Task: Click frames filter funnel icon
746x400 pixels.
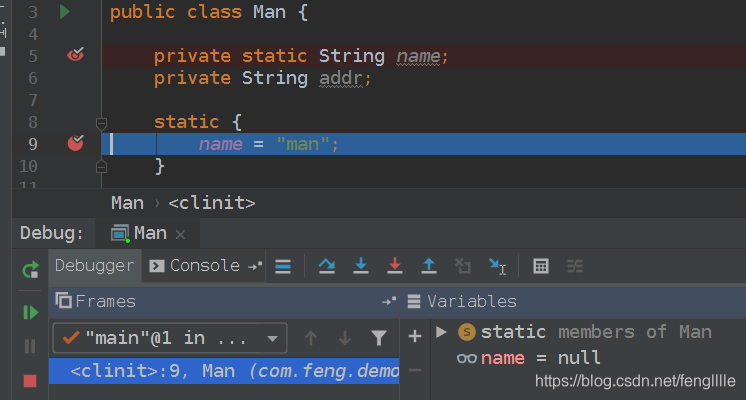Action: (x=379, y=338)
